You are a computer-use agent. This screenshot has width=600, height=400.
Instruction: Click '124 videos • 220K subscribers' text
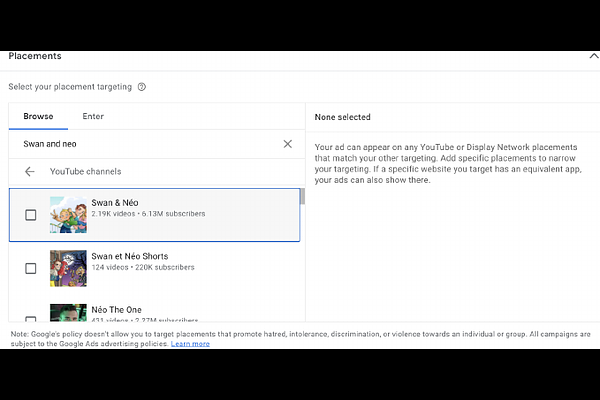click(143, 268)
